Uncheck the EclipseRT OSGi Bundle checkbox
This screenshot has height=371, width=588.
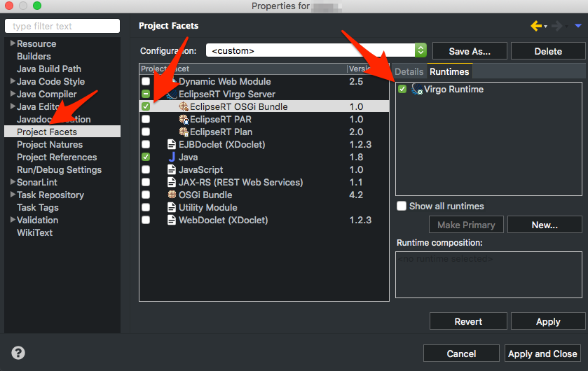click(x=146, y=106)
